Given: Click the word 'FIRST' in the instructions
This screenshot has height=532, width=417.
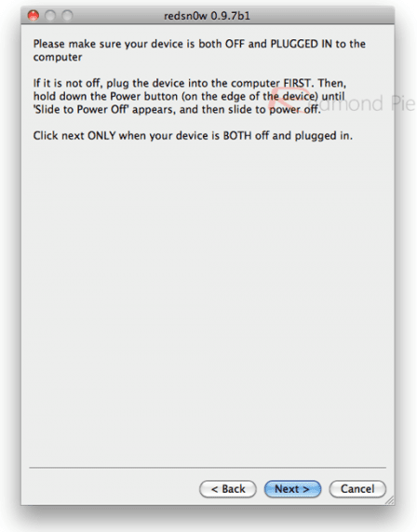Looking at the screenshot, I should click(x=297, y=83).
